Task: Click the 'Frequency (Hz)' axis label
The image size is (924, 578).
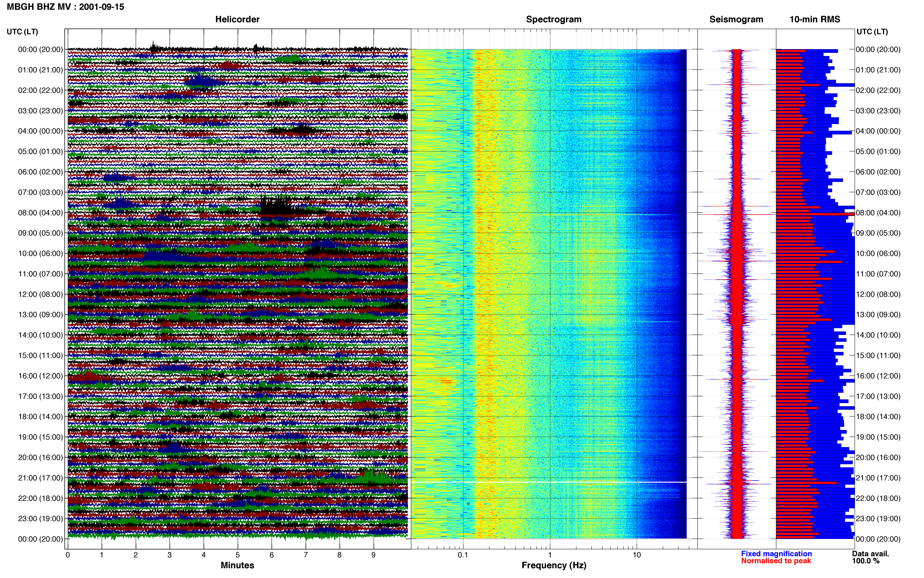Action: 554,565
